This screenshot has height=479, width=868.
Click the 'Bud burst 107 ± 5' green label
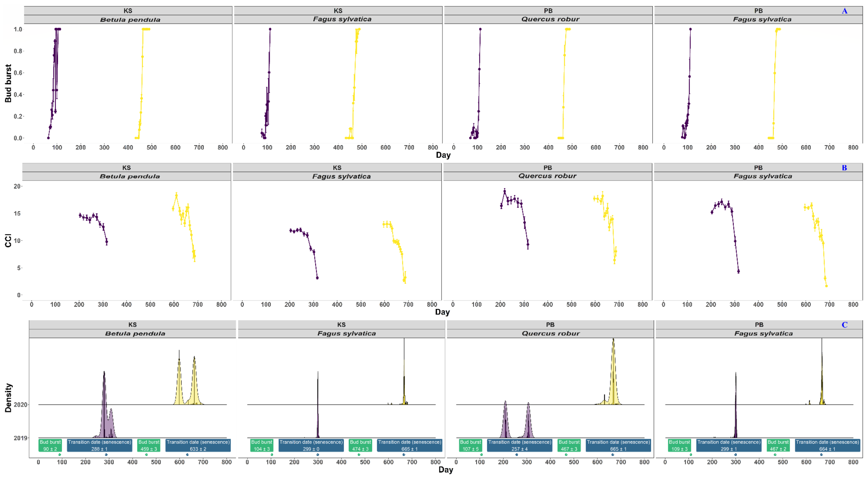coord(470,445)
